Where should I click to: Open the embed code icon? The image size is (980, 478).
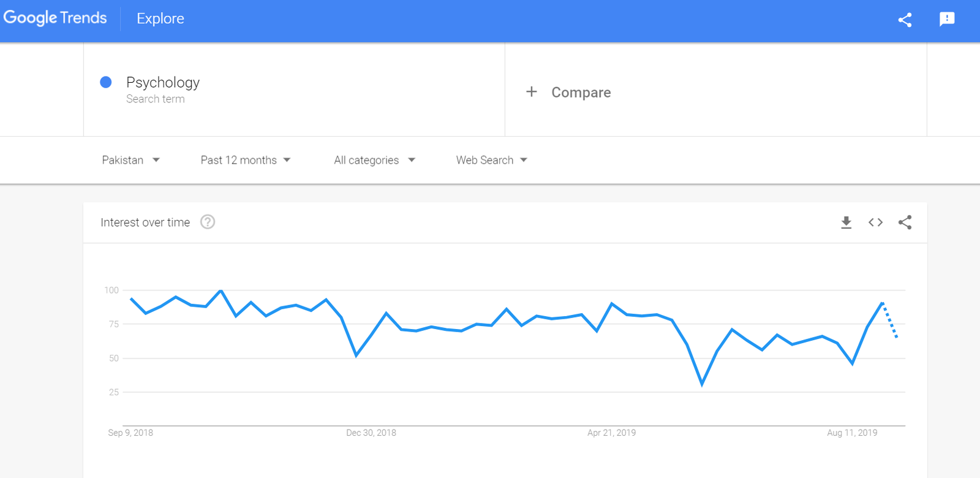point(875,222)
